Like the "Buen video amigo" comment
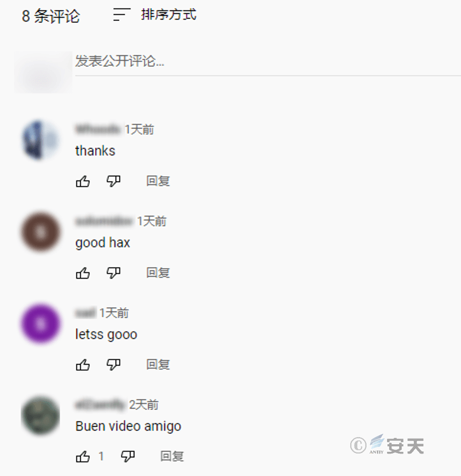 tap(83, 456)
